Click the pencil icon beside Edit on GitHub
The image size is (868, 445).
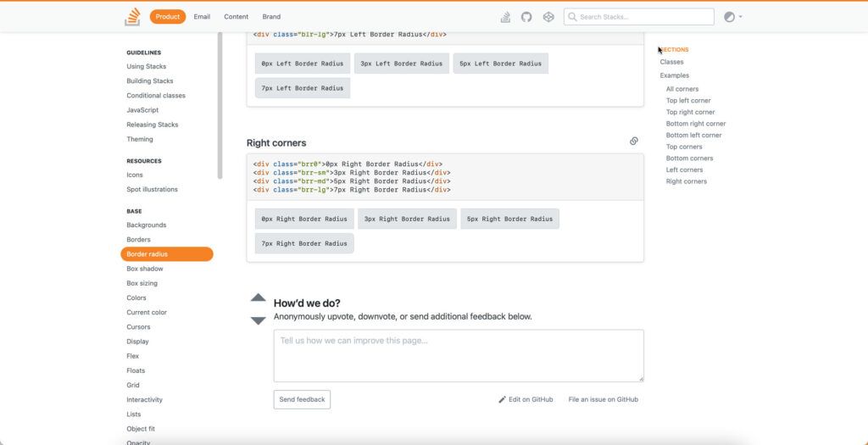coord(502,399)
